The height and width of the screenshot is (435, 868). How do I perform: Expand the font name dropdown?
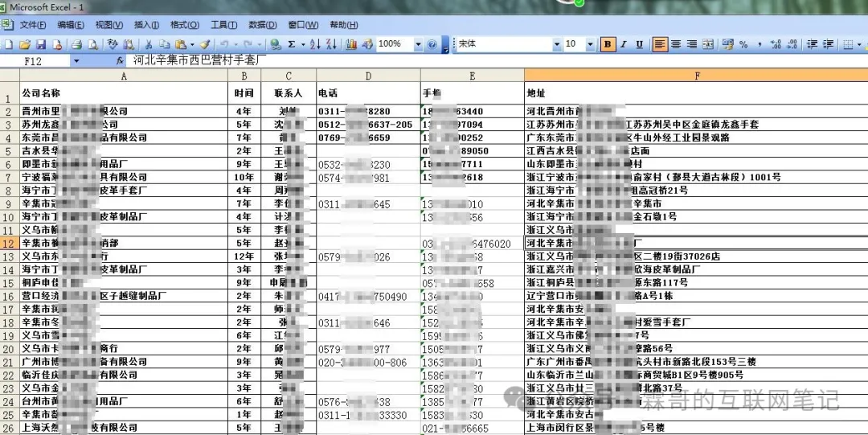(555, 44)
